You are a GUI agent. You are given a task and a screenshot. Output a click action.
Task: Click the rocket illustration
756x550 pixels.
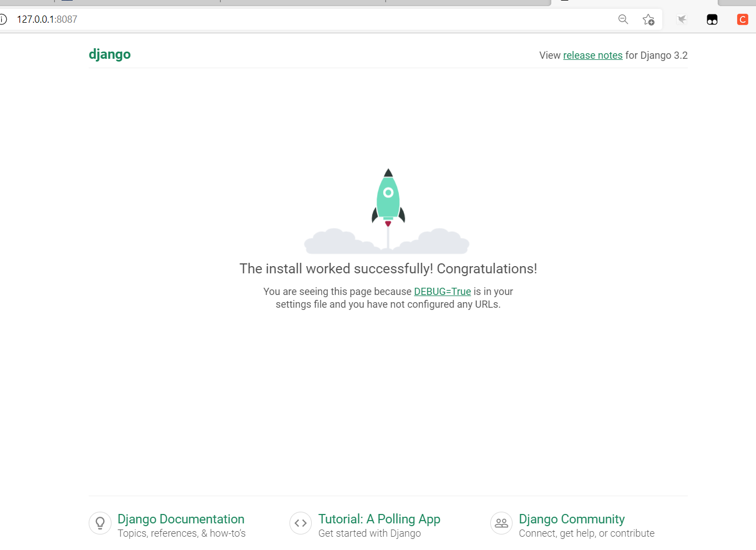coord(387,211)
